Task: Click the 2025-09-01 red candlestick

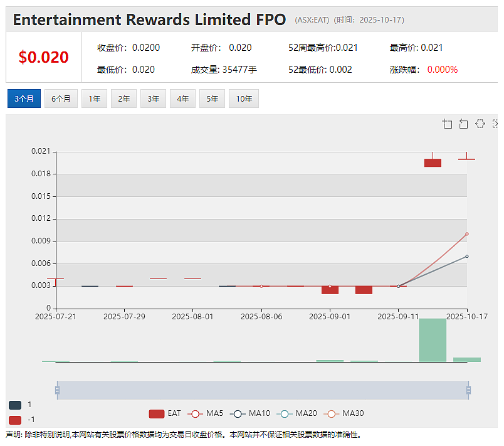Action: click(x=330, y=290)
